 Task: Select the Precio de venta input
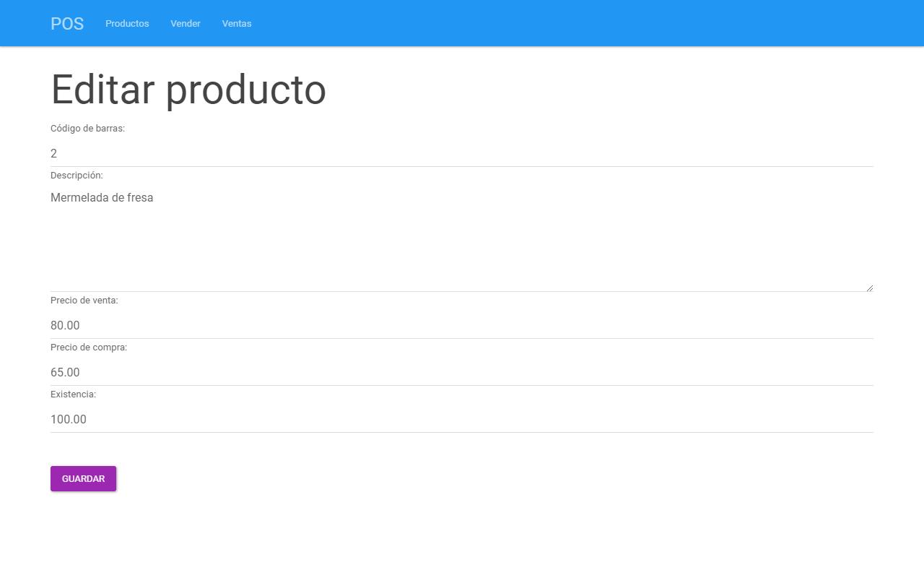coord(462,325)
